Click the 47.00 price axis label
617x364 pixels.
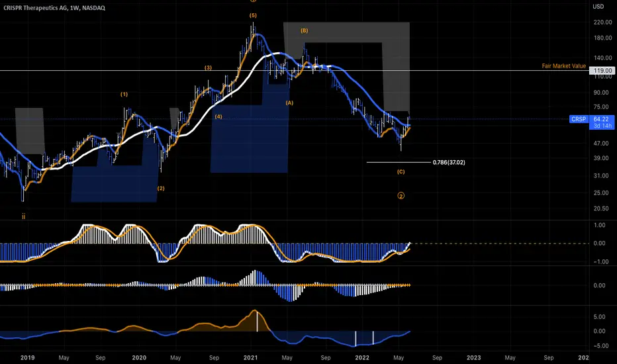[x=601, y=144]
